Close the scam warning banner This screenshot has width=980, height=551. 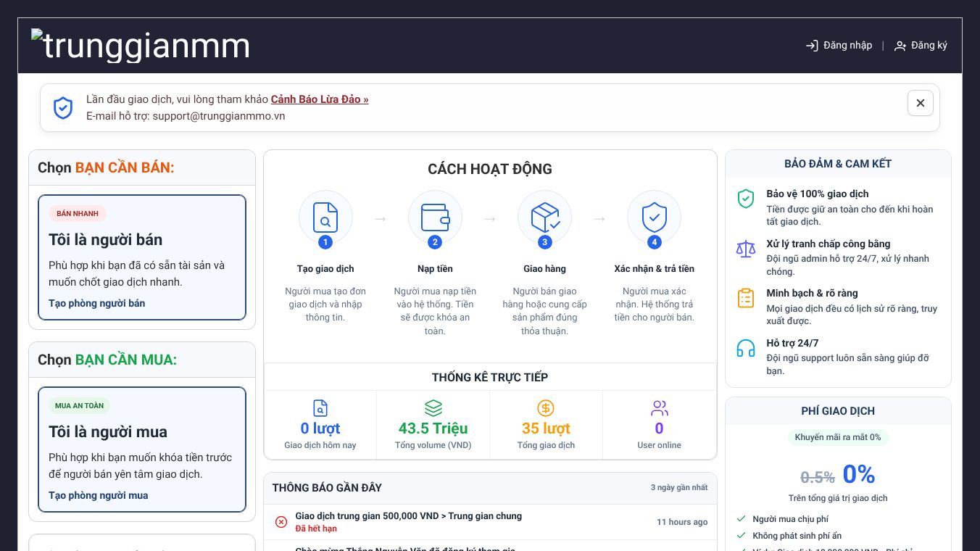click(x=920, y=103)
